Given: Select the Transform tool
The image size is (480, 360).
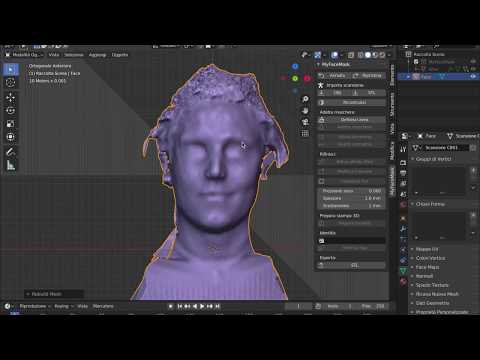Looking at the screenshot, I should (x=11, y=137).
